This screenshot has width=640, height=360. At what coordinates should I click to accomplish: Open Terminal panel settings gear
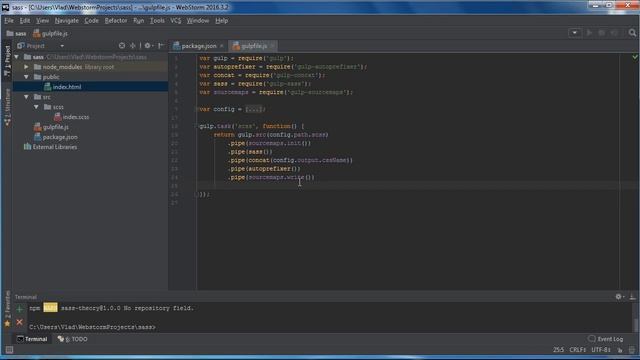click(x=619, y=297)
